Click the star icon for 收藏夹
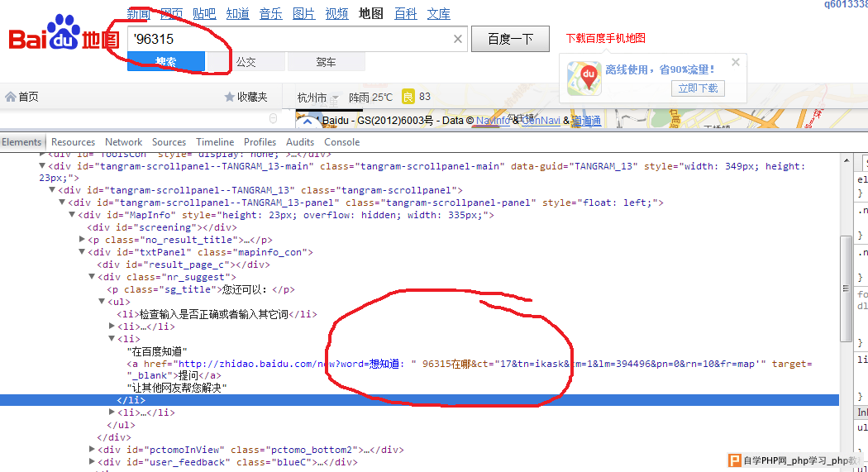 pyautogui.click(x=229, y=97)
